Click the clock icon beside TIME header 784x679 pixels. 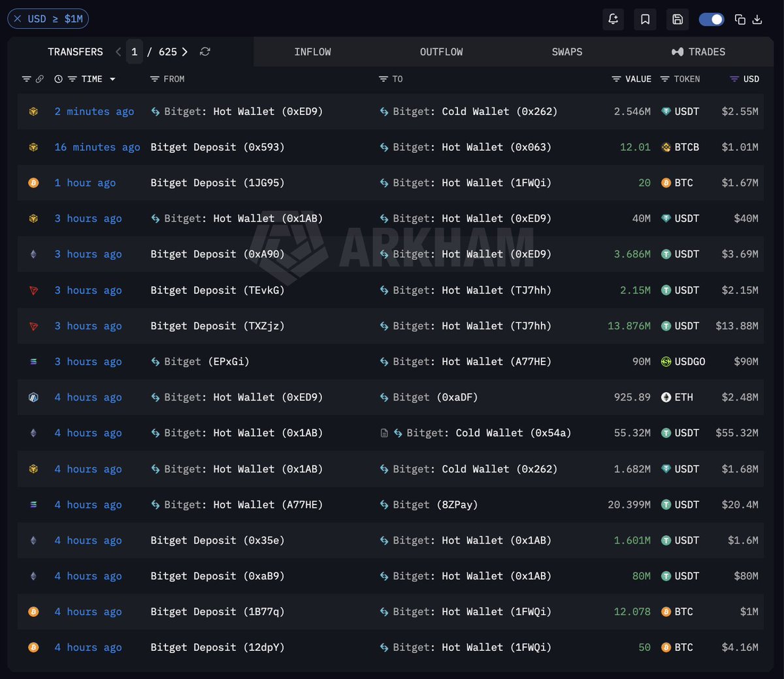58,79
